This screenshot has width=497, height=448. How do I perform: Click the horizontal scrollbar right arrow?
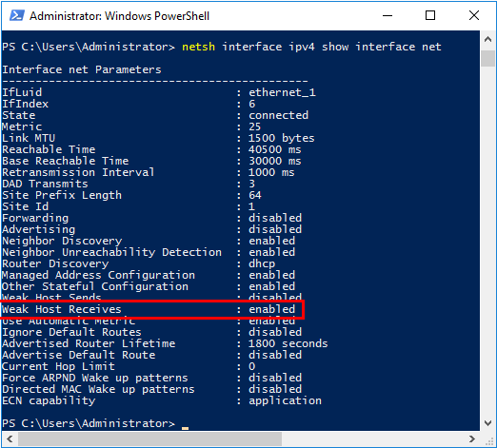472,438
